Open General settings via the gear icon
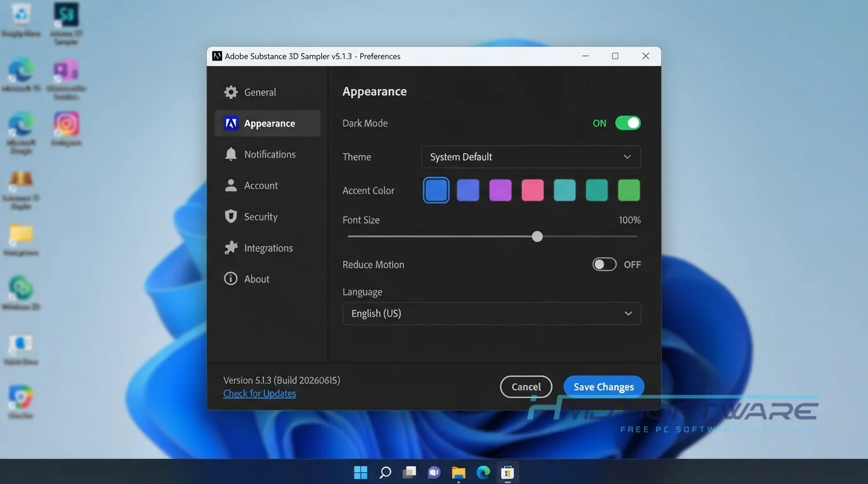The height and width of the screenshot is (484, 868). [231, 92]
